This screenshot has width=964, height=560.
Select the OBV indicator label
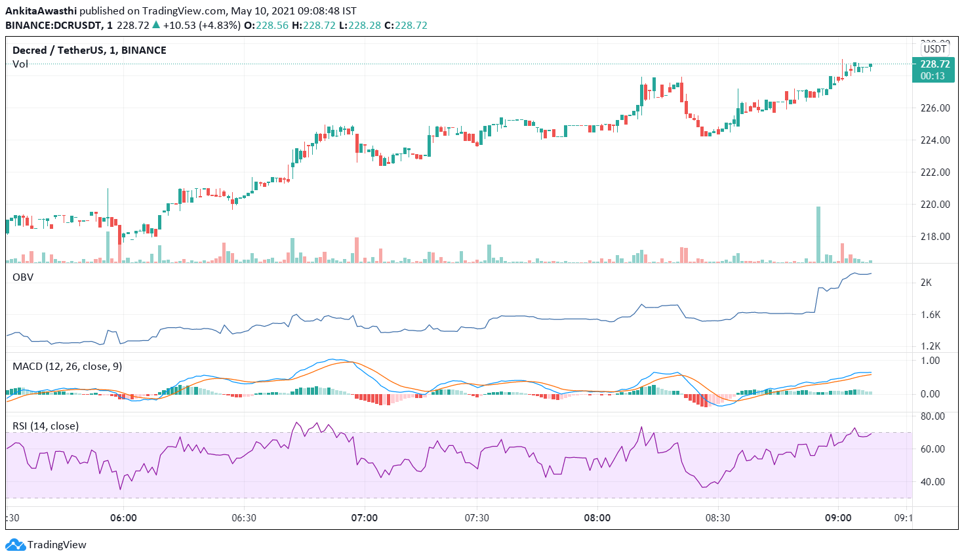coord(23,277)
